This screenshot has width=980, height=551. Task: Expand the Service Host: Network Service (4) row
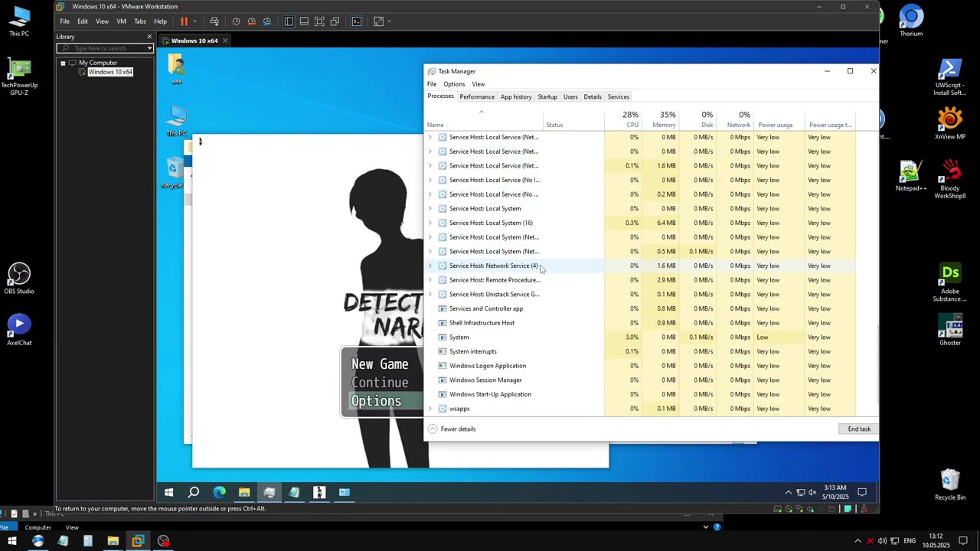[x=430, y=266]
